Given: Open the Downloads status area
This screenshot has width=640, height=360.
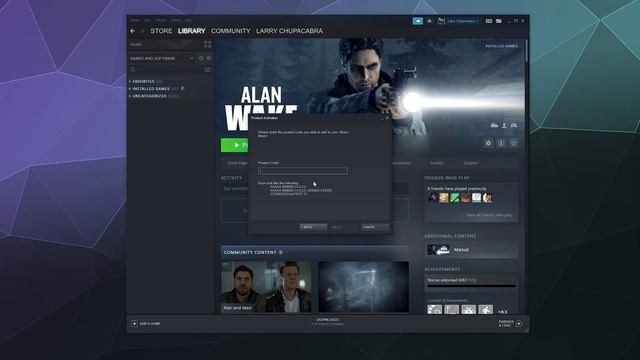Looking at the screenshot, I should (328, 322).
